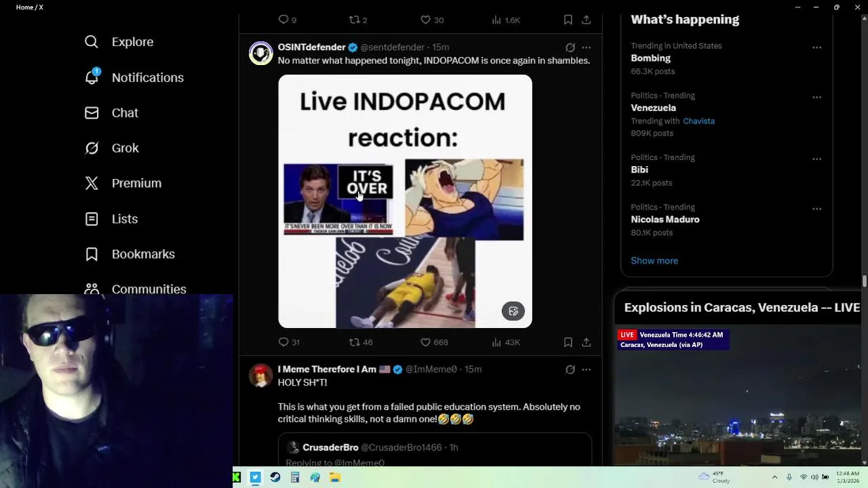Open more options for the Venezuela trend
The width and height of the screenshot is (868, 488).
pos(816,97)
